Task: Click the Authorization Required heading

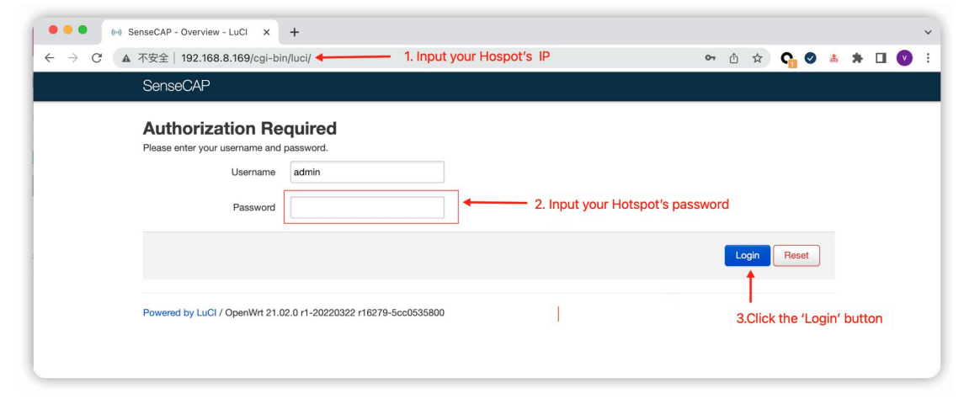Action: [x=239, y=129]
